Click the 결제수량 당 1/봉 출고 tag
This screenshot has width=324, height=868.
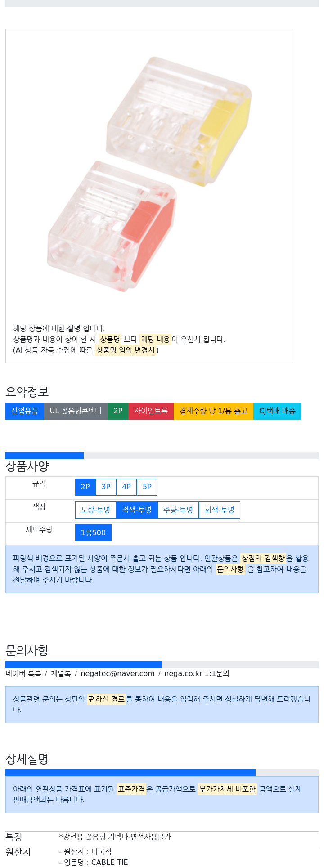coord(213,411)
